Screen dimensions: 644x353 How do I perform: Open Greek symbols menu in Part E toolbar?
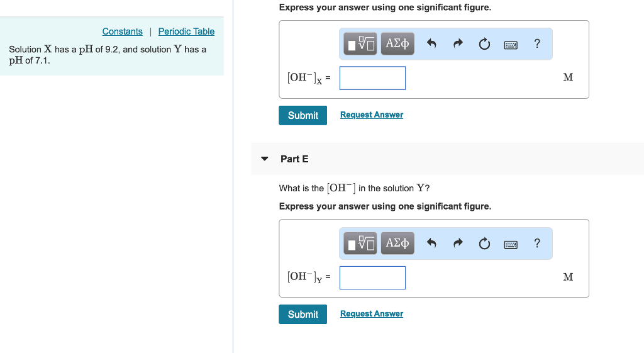pos(397,244)
